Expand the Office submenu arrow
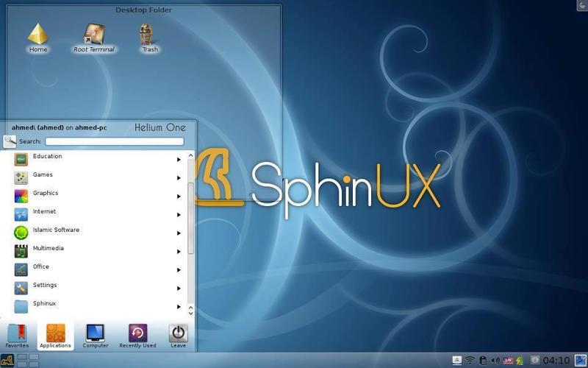588x368 pixels. [x=179, y=270]
